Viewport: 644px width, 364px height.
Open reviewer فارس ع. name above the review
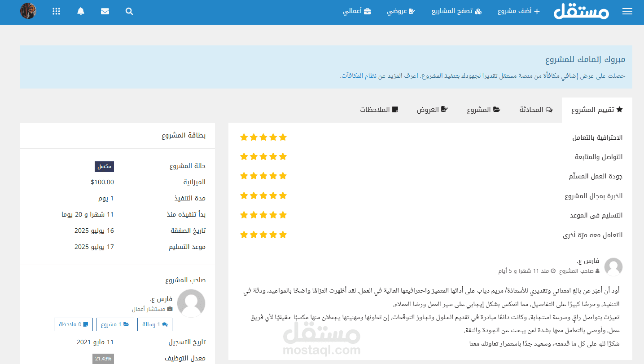(588, 261)
